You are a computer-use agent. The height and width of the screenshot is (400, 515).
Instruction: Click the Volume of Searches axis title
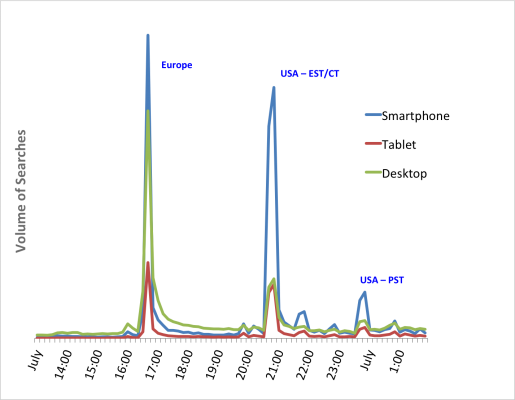21,191
